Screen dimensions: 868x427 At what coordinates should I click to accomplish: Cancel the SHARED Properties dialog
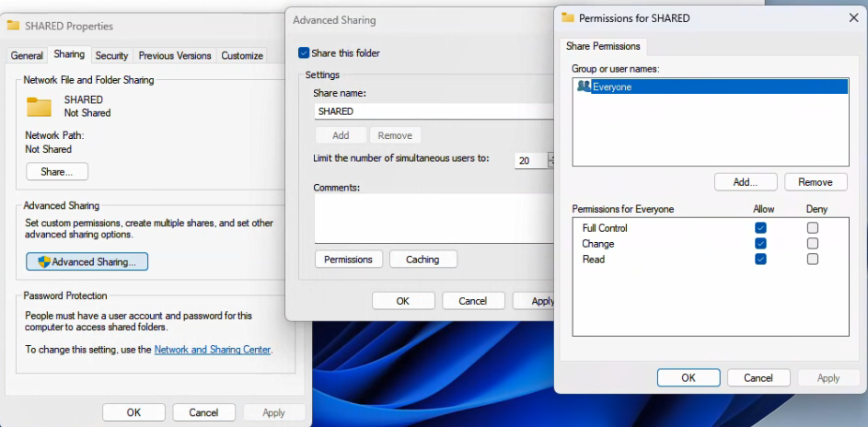pyautogui.click(x=203, y=412)
